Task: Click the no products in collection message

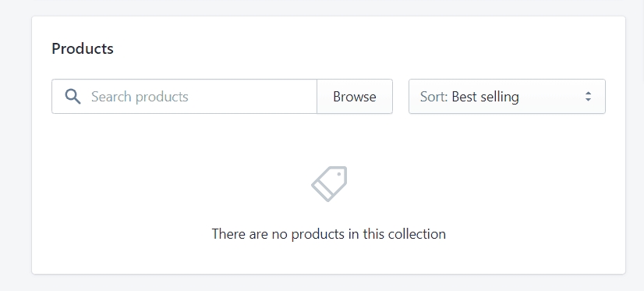Action: pos(328,234)
